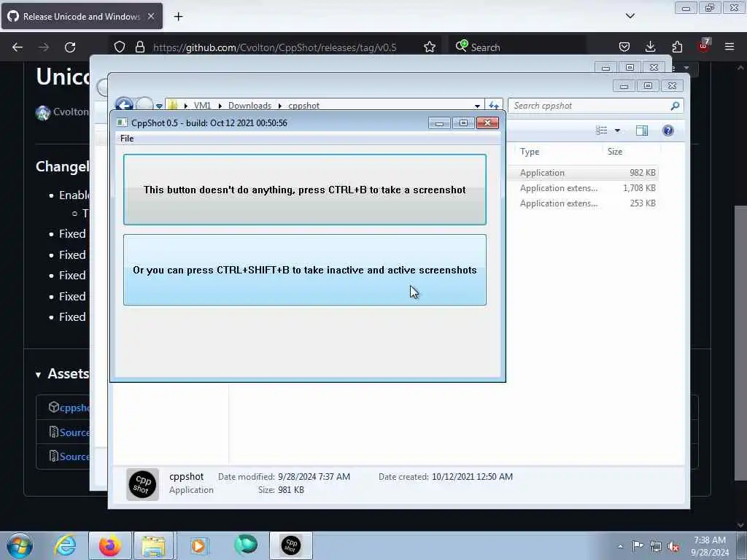Screen dimensions: 747x560
Task: Click the Firefox Search box
Action: pyautogui.click(x=519, y=47)
